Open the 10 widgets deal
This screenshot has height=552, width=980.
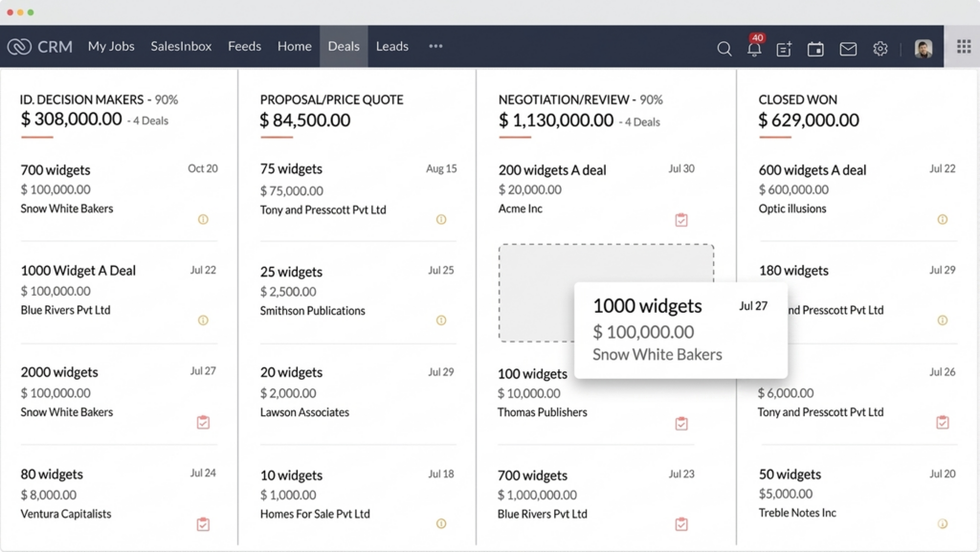(291, 475)
